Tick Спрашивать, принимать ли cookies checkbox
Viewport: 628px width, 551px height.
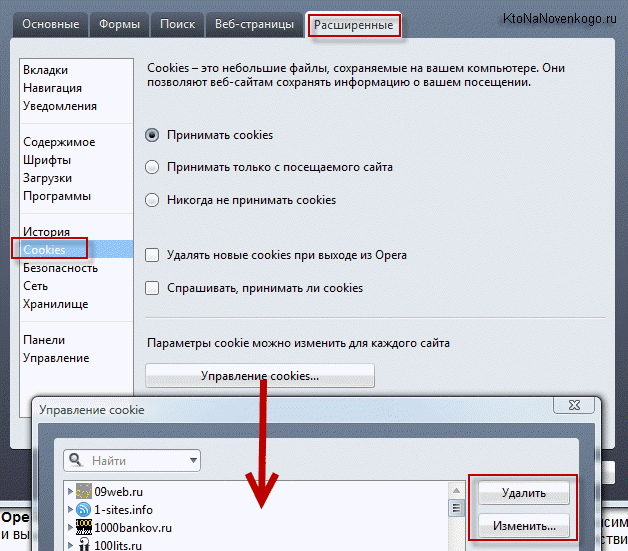point(152,288)
